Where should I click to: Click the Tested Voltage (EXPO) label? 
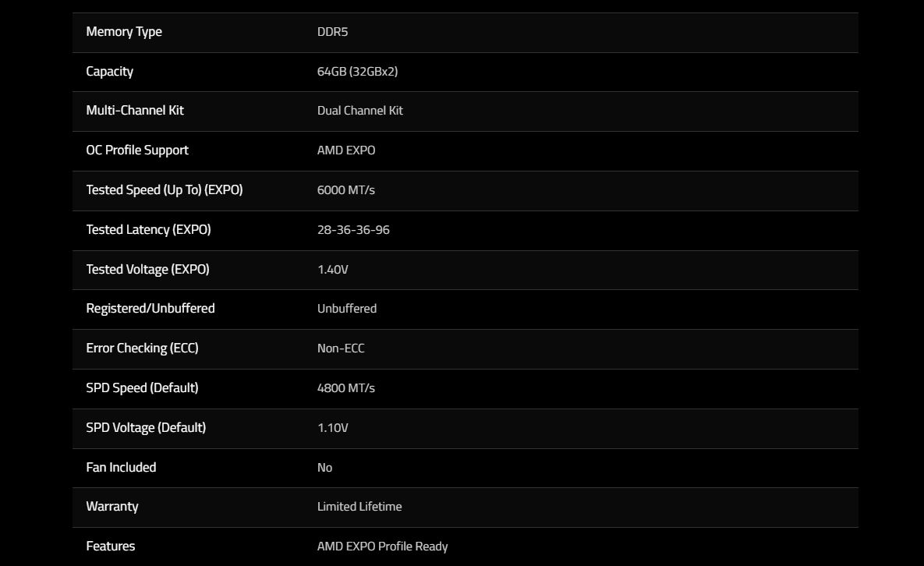tap(148, 269)
